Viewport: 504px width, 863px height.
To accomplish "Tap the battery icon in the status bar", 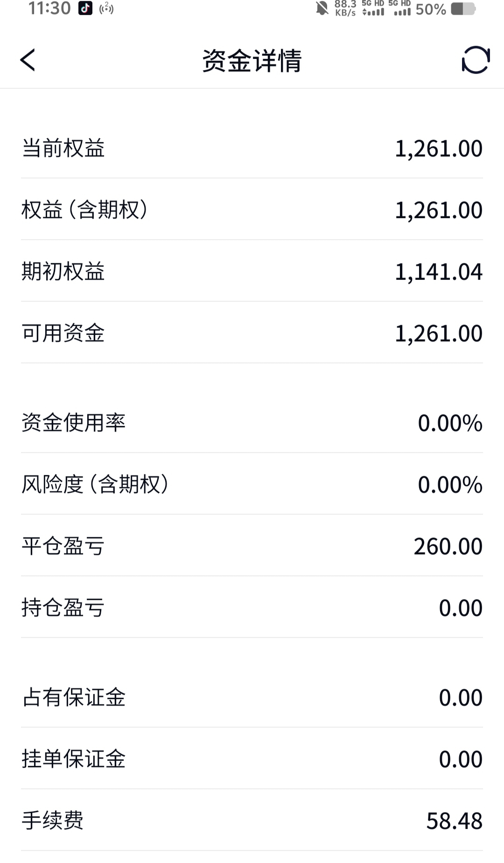I will click(x=463, y=9).
